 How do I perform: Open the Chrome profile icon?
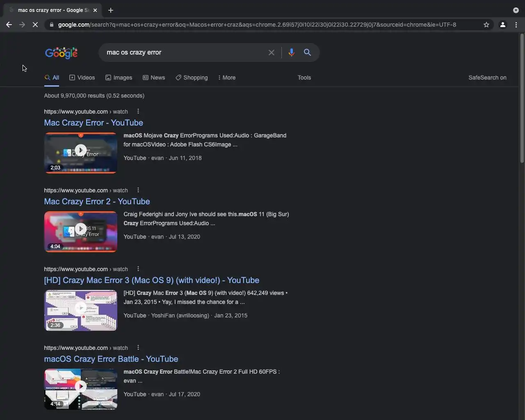tap(503, 25)
